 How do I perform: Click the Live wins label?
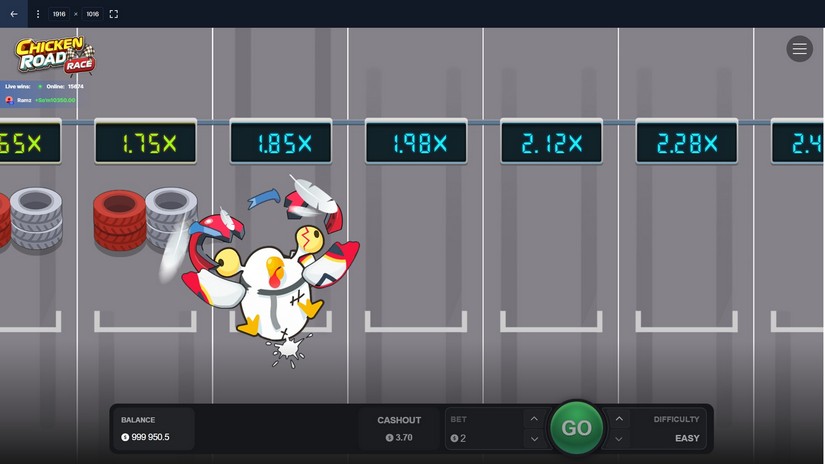point(18,86)
